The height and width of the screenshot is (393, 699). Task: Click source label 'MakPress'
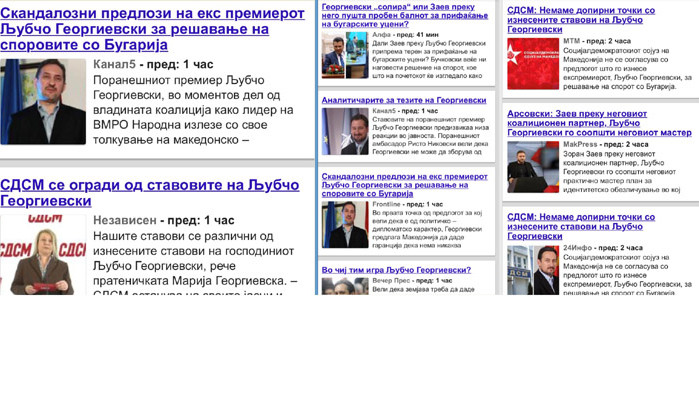tap(580, 144)
